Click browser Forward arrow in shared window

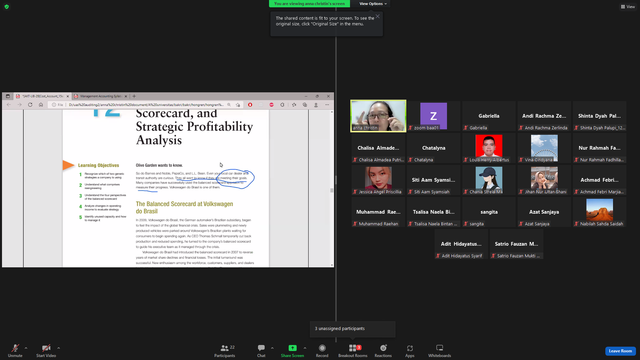pyautogui.click(x=20, y=105)
